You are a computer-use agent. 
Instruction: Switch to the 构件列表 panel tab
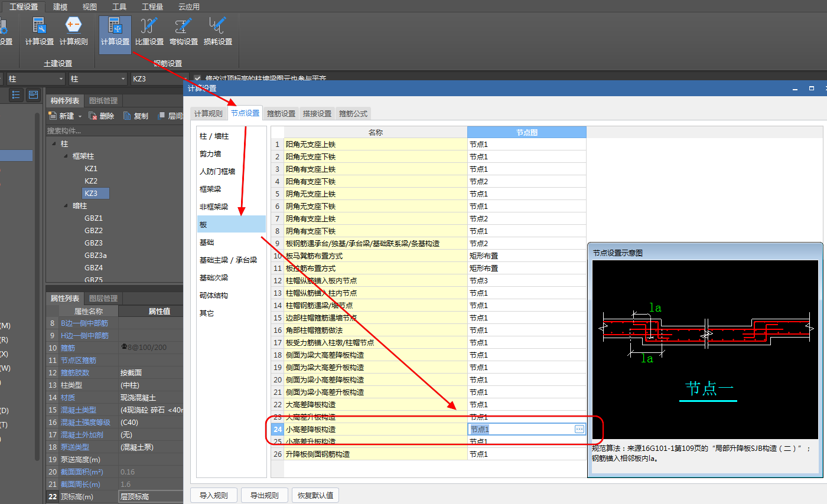[x=65, y=101]
